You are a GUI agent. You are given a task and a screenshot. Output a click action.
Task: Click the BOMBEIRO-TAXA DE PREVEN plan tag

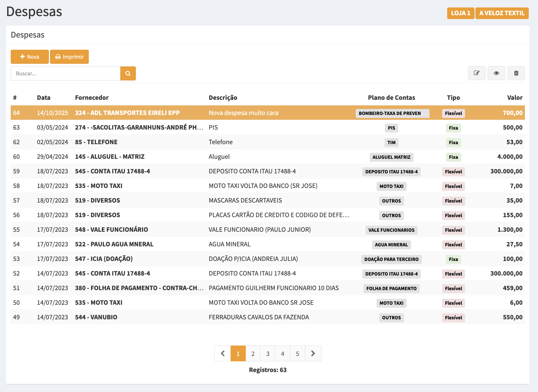(x=392, y=113)
